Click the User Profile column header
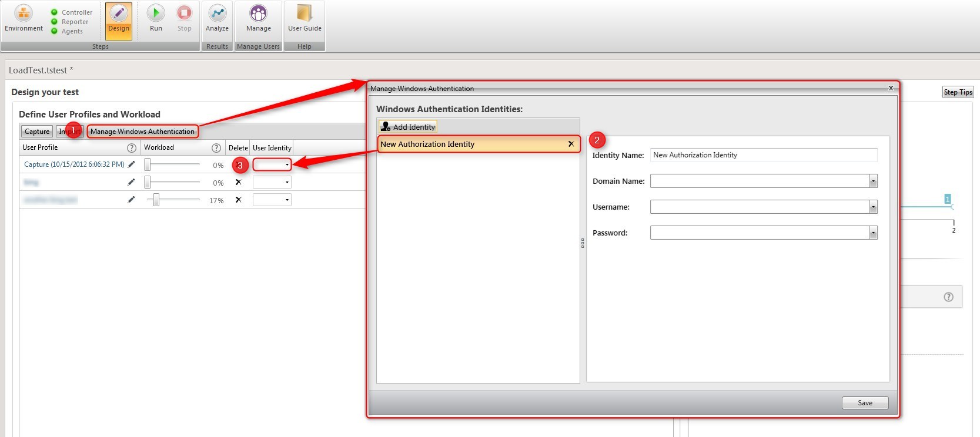The image size is (980, 437). click(40, 147)
